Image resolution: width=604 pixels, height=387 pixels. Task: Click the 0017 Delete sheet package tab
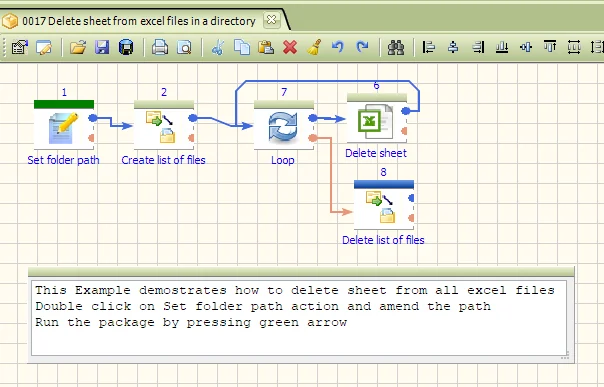(139, 21)
